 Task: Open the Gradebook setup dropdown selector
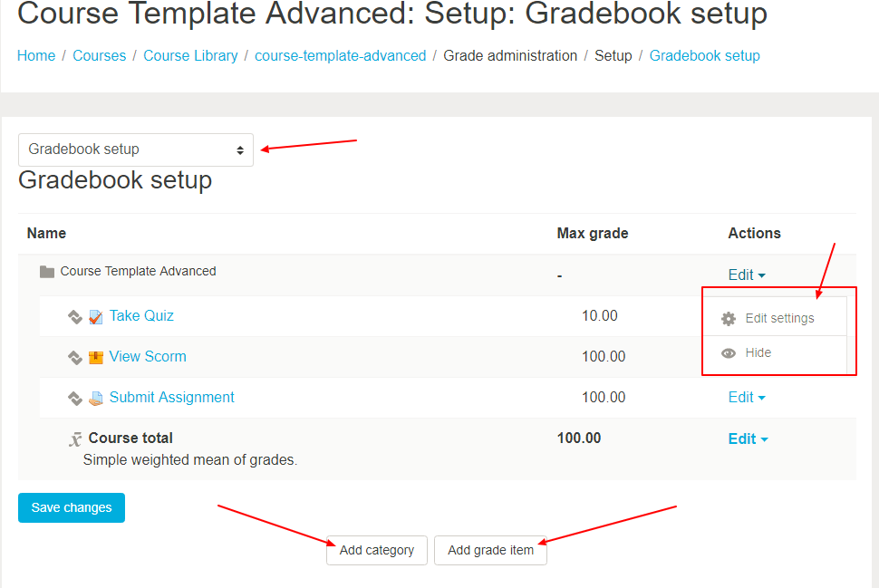point(136,149)
